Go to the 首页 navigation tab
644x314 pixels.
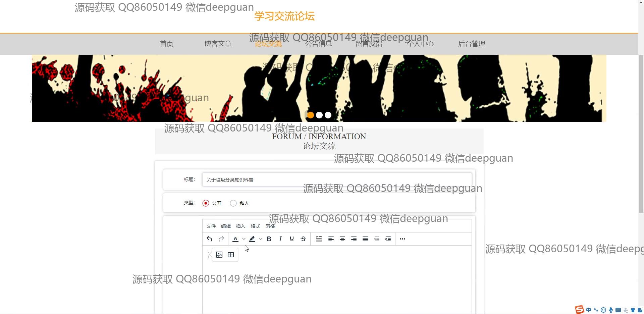pos(166,44)
